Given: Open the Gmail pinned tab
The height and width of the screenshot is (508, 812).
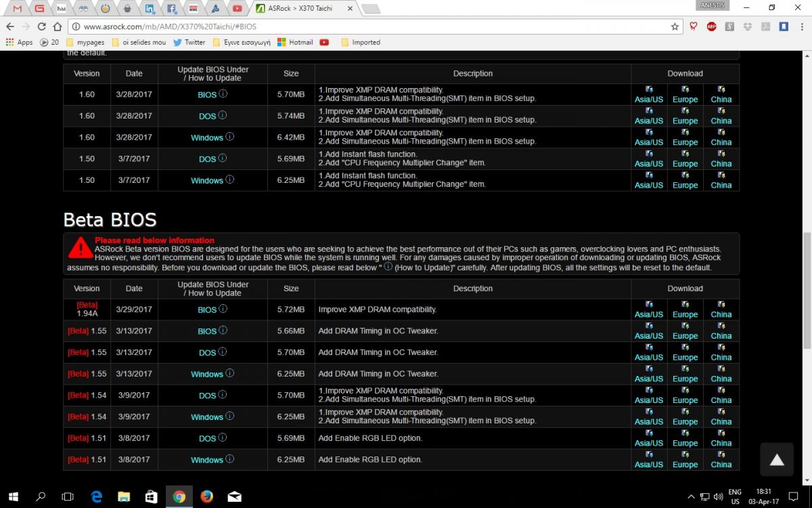Looking at the screenshot, I should click(x=18, y=8).
